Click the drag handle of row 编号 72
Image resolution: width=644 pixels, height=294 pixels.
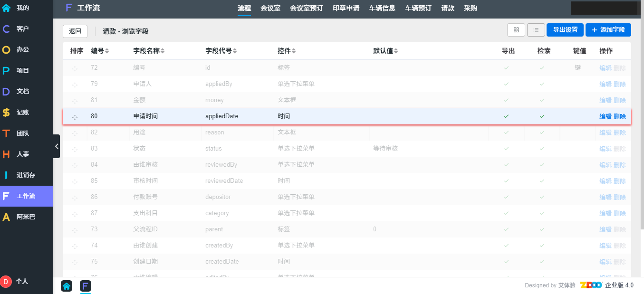point(75,68)
